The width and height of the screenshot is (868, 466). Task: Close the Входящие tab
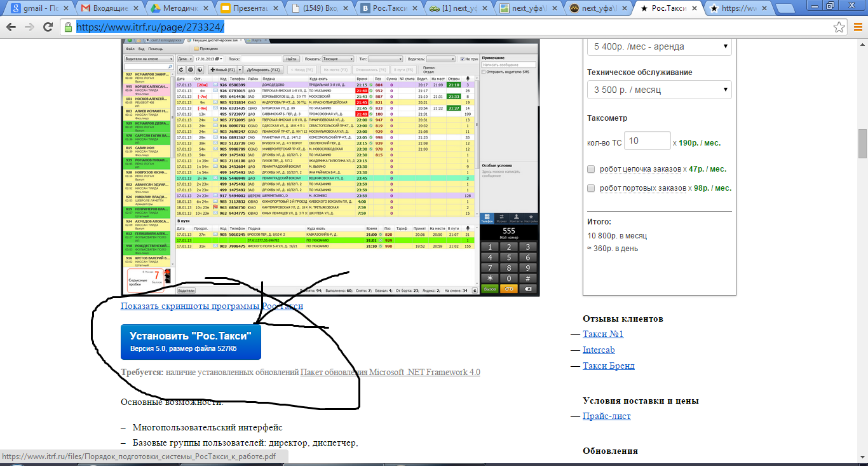coord(135,8)
